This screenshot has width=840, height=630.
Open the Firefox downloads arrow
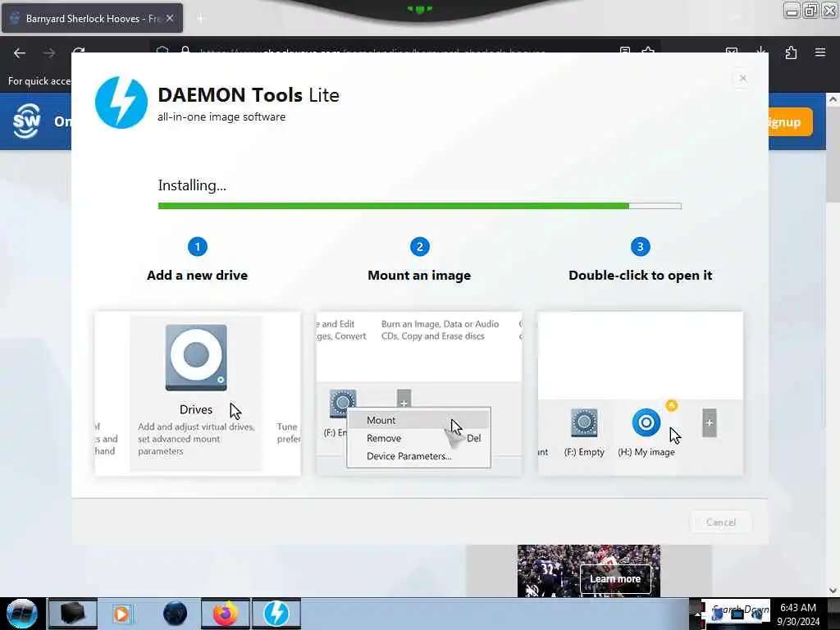coord(761,50)
